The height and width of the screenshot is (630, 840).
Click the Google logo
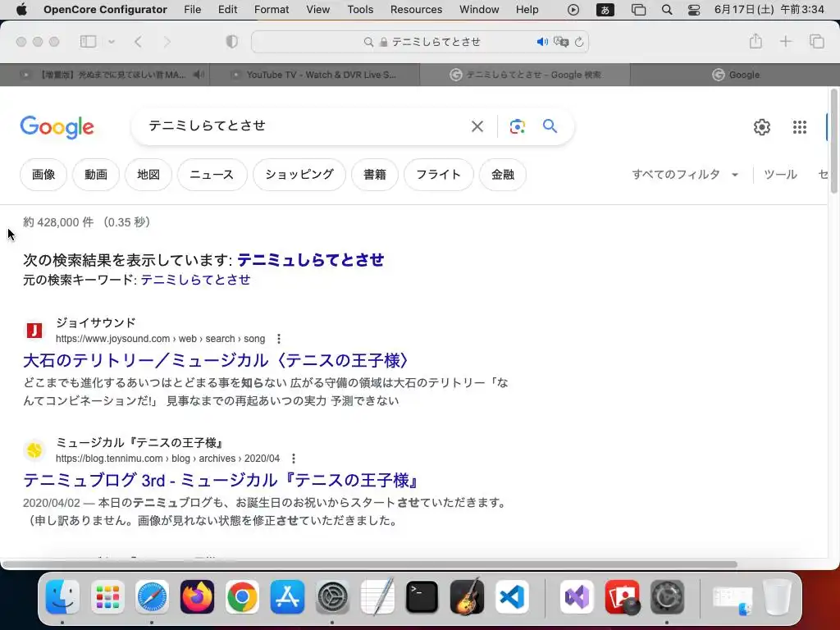[57, 127]
